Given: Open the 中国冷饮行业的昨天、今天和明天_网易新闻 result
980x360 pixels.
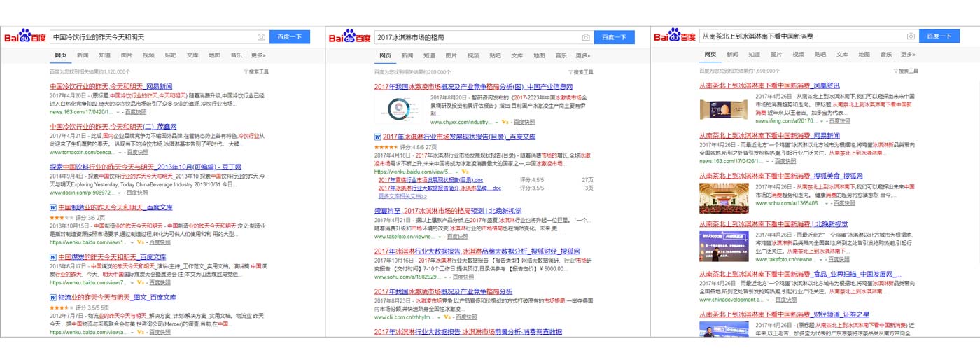Looking at the screenshot, I should point(111,86).
